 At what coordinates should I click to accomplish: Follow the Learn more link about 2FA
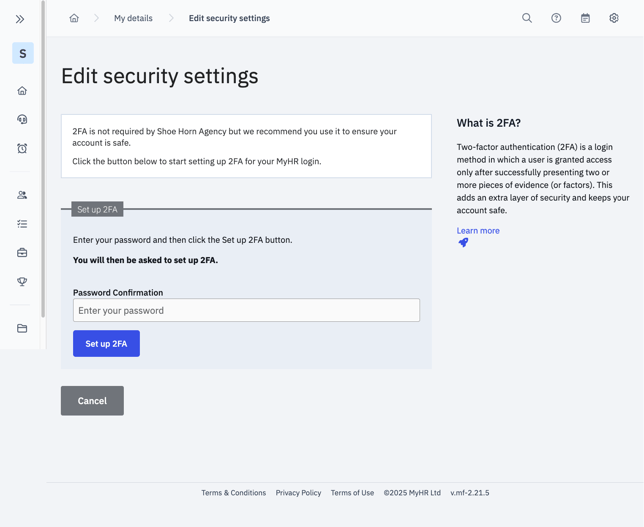point(478,231)
